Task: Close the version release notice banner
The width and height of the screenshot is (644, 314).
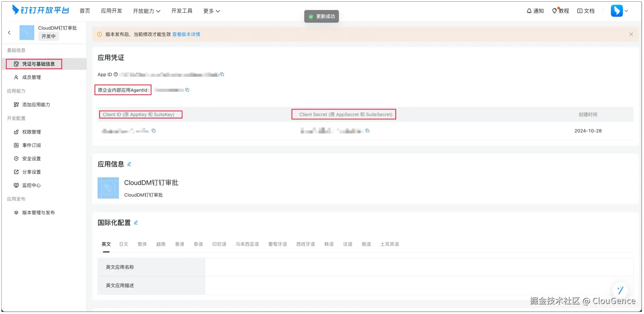Action: 631,34
